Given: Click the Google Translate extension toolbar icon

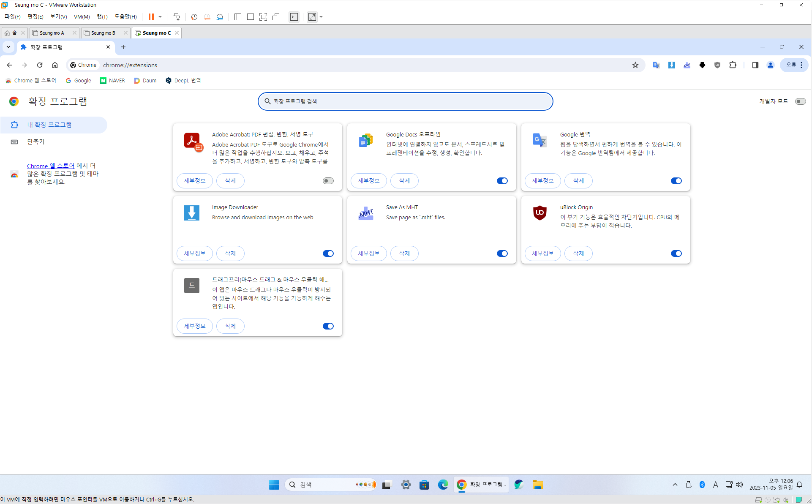Looking at the screenshot, I should 656,65.
